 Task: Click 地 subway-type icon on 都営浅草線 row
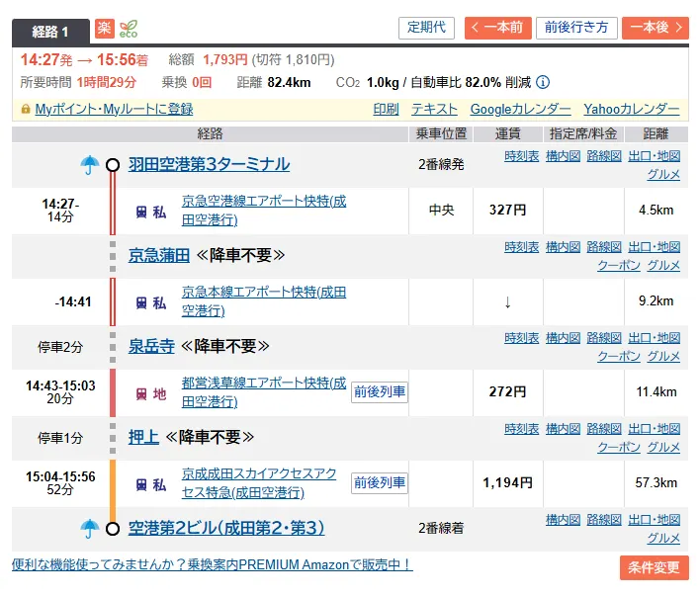pos(159,393)
